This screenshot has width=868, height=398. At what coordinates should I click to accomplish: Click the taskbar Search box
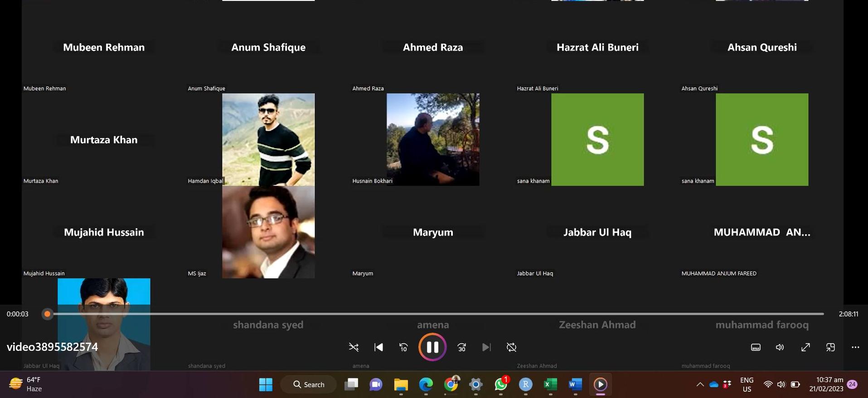tap(309, 384)
